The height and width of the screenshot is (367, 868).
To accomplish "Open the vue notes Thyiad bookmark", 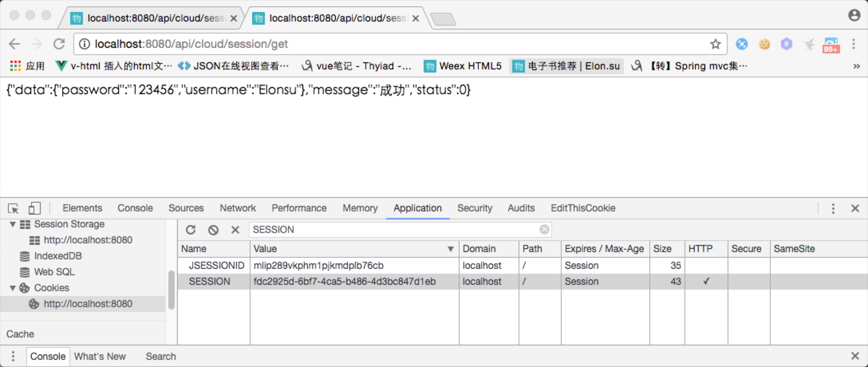I will coord(356,66).
